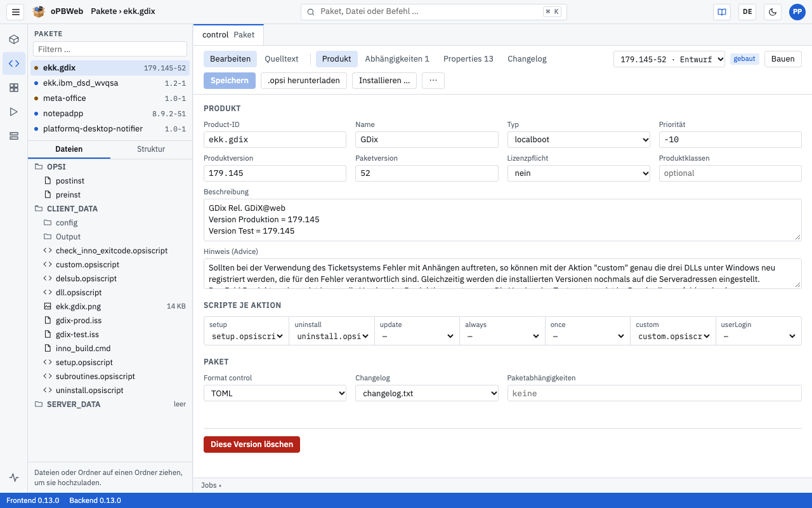Open the Lizenzpflicht dropdown
The image size is (812, 508).
click(x=579, y=173)
